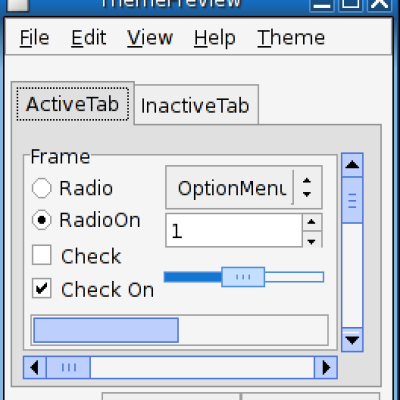Click the horizontal scrollbar right arrow
Screen dimensions: 400x400
(x=326, y=368)
